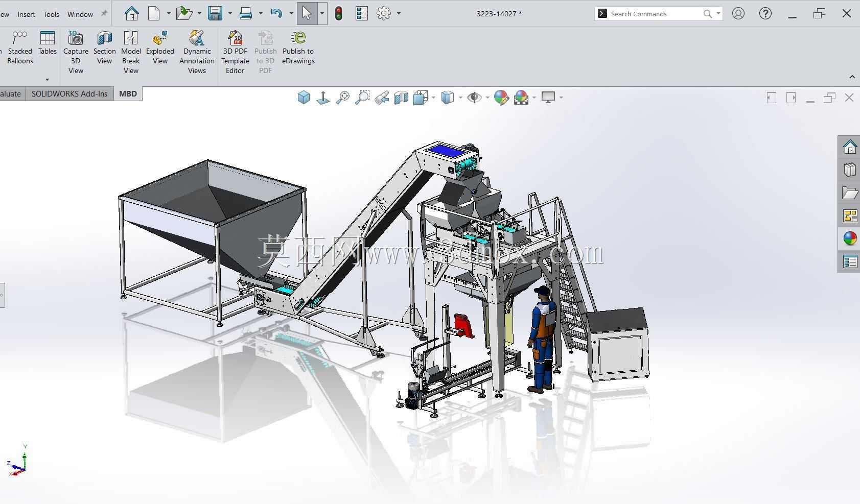Image resolution: width=860 pixels, height=504 pixels.
Task: Open the File Properties list icon
Action: 362,13
